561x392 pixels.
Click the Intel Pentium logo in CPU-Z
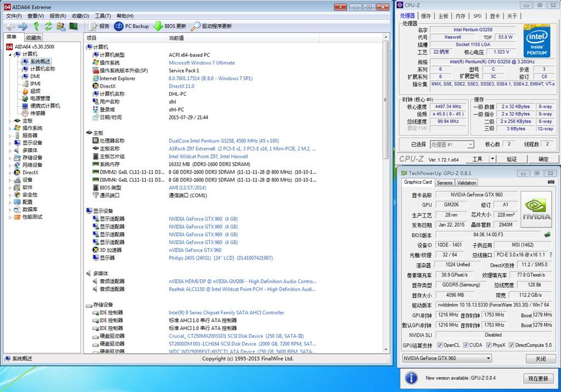[x=537, y=41]
